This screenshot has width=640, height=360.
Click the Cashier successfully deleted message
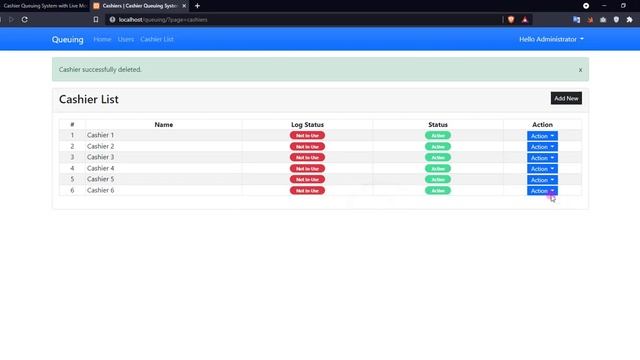coord(100,70)
